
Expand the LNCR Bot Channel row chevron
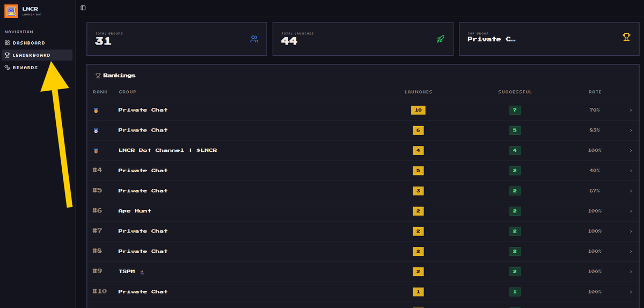click(631, 150)
